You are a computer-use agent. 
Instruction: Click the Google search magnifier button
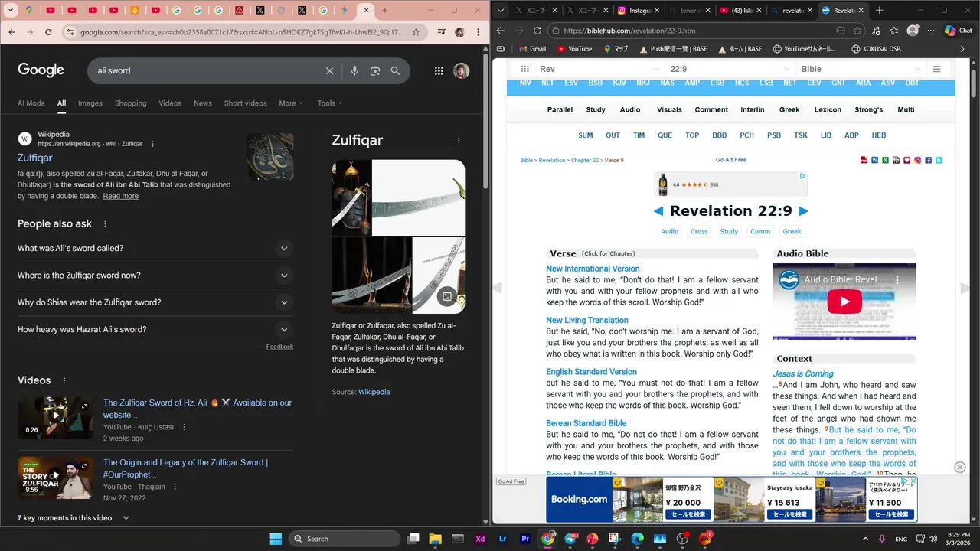tap(395, 70)
